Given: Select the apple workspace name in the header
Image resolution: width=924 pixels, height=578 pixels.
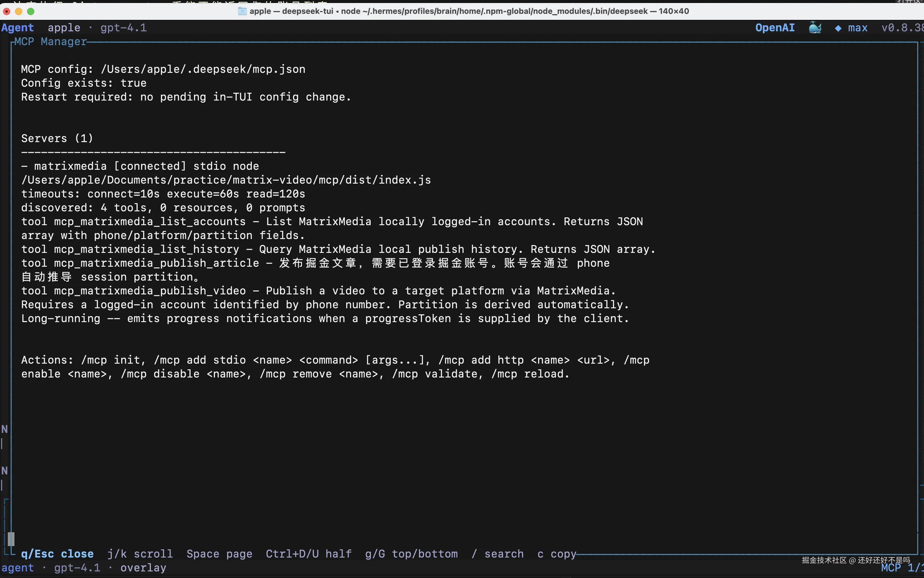Looking at the screenshot, I should (64, 28).
